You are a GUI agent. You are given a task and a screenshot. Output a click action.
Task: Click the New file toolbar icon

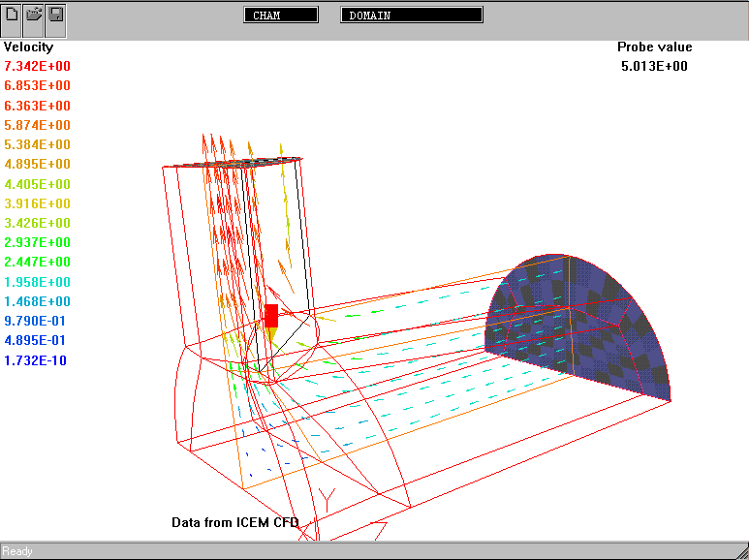[x=12, y=16]
